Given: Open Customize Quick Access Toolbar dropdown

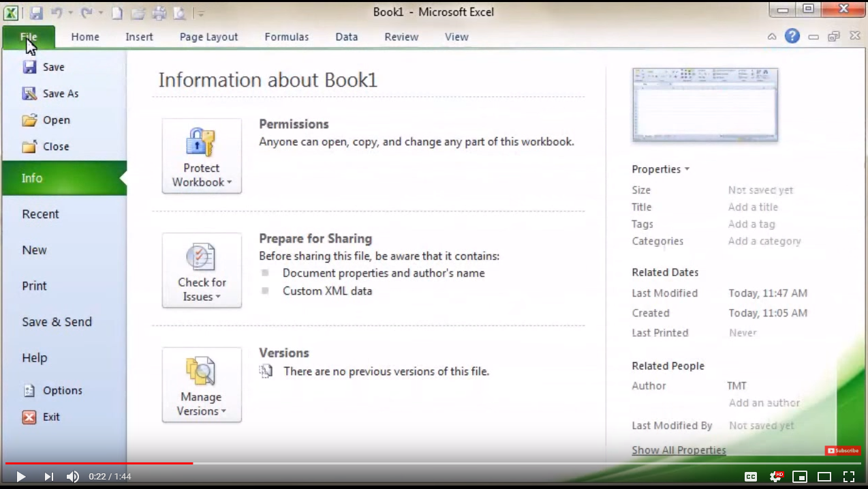Looking at the screenshot, I should coord(200,12).
